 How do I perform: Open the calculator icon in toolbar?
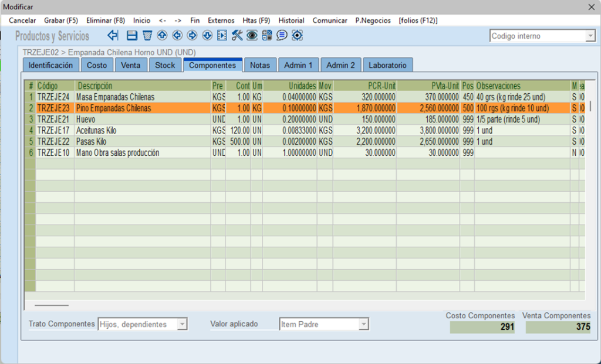click(x=267, y=36)
